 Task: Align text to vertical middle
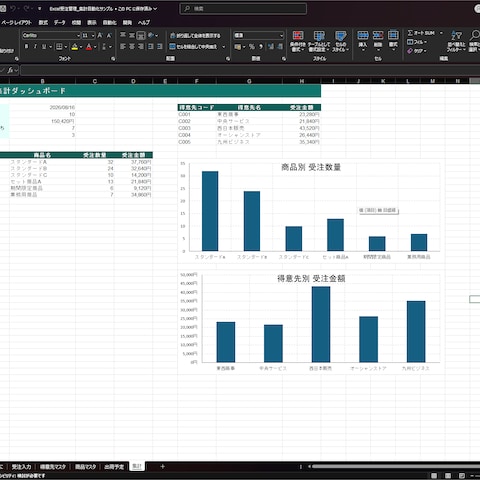tap(132, 35)
